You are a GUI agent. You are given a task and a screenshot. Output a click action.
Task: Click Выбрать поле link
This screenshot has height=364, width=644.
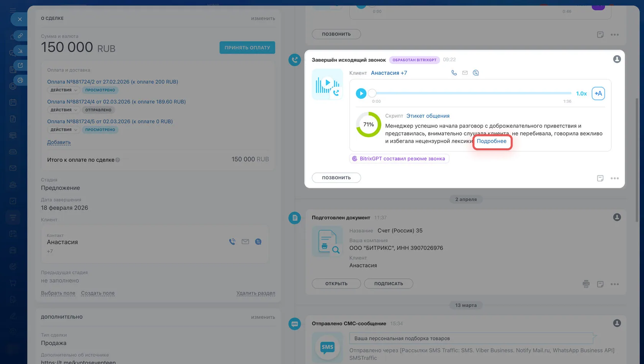[58, 293]
